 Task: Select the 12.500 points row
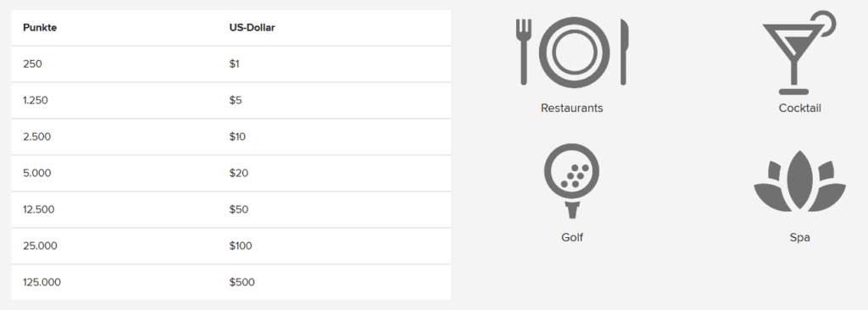click(231, 210)
